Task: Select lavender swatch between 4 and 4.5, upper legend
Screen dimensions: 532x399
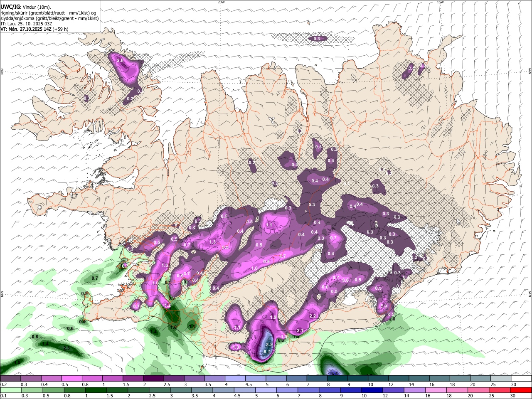Action: 235,379
